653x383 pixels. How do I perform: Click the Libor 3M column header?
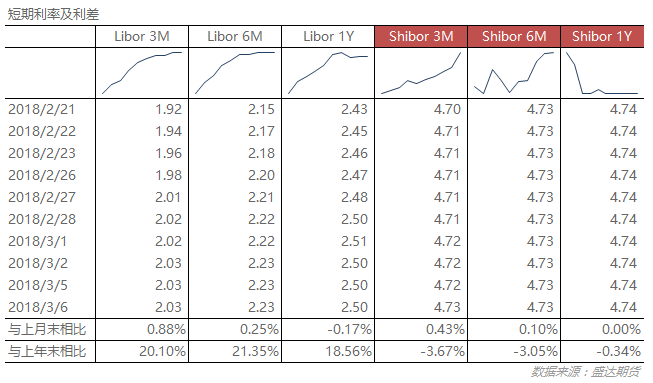click(142, 37)
